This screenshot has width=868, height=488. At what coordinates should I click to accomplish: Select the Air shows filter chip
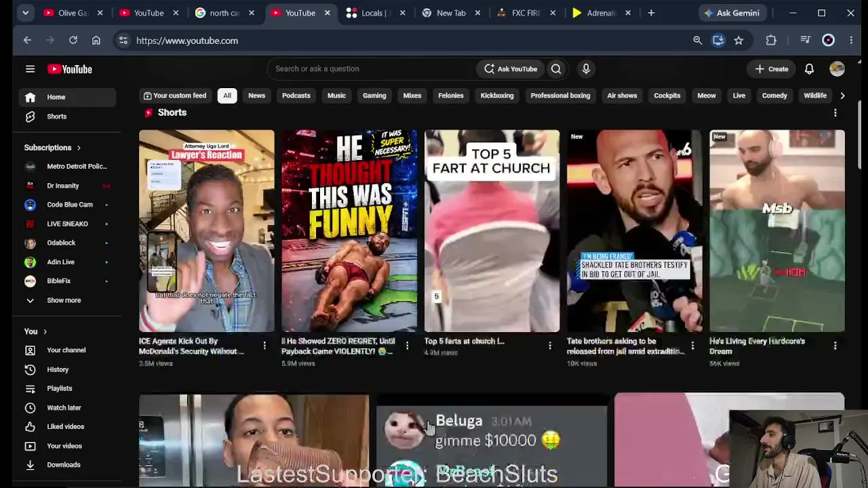tap(622, 96)
